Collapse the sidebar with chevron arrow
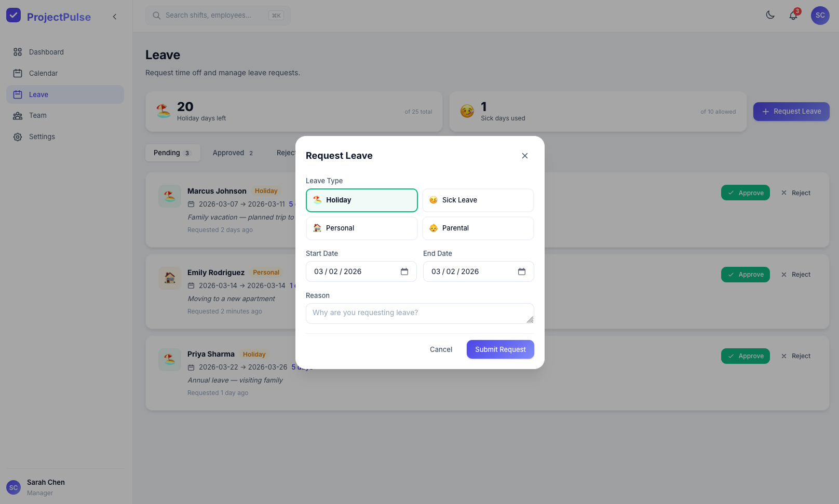The width and height of the screenshot is (839, 504). pyautogui.click(x=115, y=17)
